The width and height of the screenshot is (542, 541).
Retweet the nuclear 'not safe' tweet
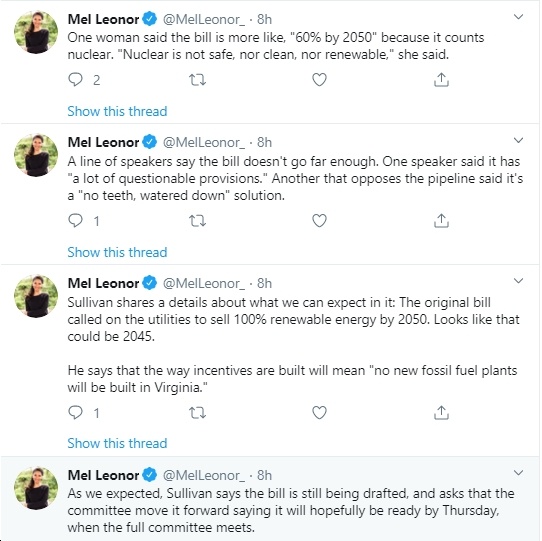[197, 80]
